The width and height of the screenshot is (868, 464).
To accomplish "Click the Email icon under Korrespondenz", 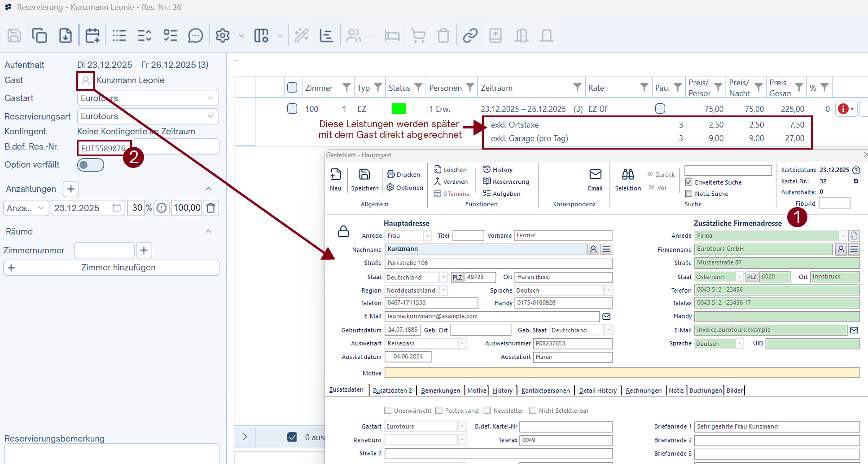I will pos(595,175).
